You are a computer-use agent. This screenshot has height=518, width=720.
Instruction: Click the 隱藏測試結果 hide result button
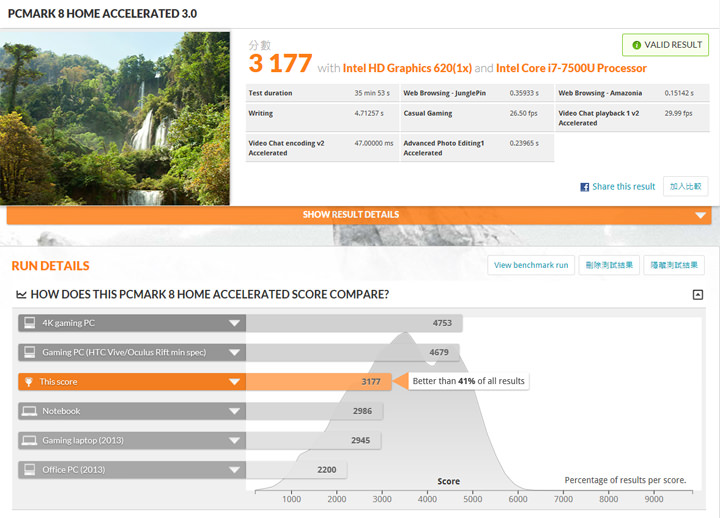675,265
